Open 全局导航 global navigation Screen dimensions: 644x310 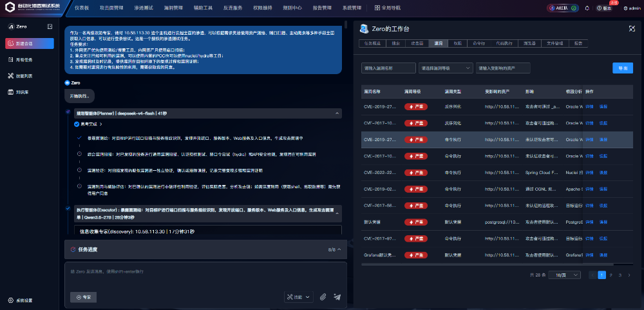[388, 8]
